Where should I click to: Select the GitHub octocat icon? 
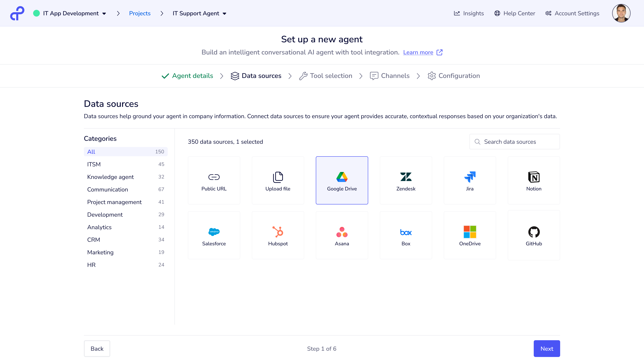[x=534, y=232]
